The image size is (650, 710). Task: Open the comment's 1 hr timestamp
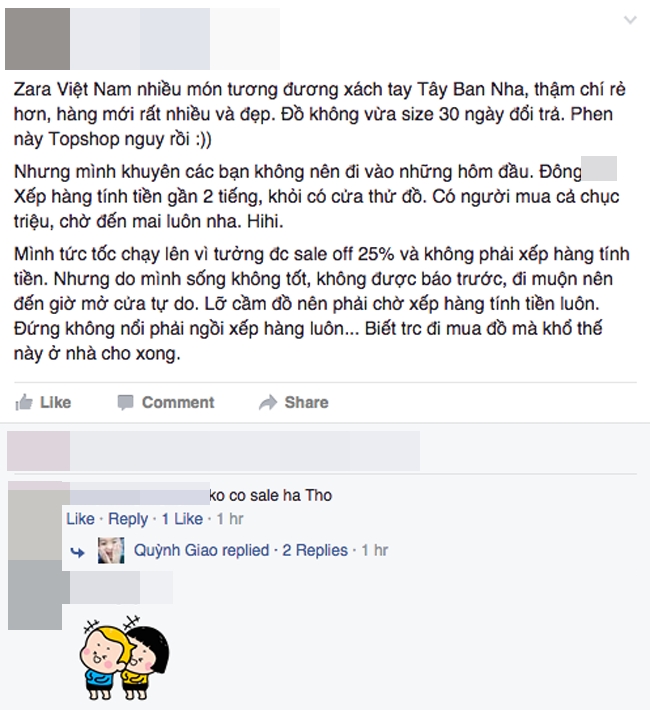coord(230,518)
